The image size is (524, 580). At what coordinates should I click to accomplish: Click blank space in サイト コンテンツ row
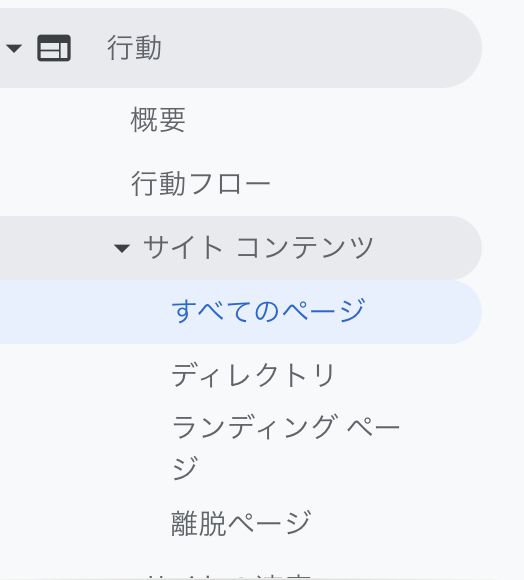425,248
